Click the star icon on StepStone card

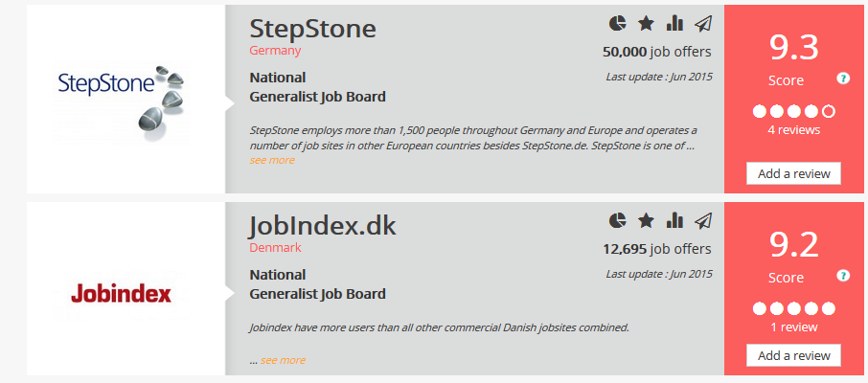tap(647, 24)
